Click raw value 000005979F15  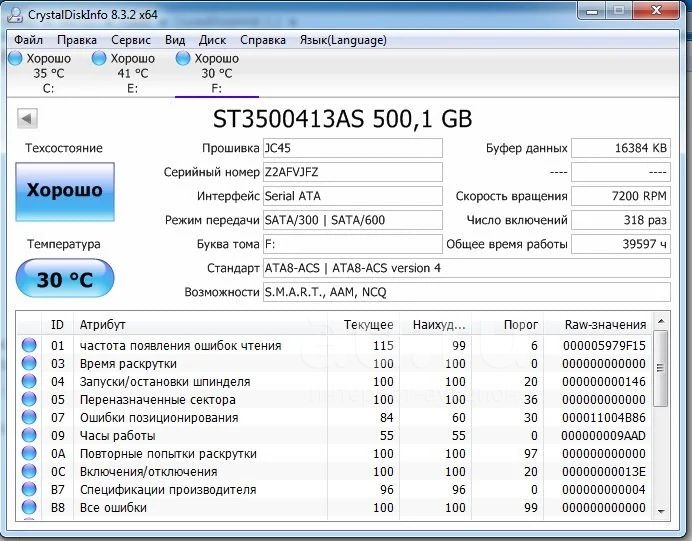click(604, 345)
